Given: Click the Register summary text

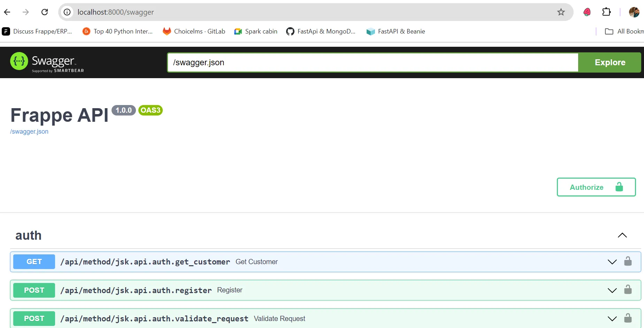Looking at the screenshot, I should click(230, 290).
